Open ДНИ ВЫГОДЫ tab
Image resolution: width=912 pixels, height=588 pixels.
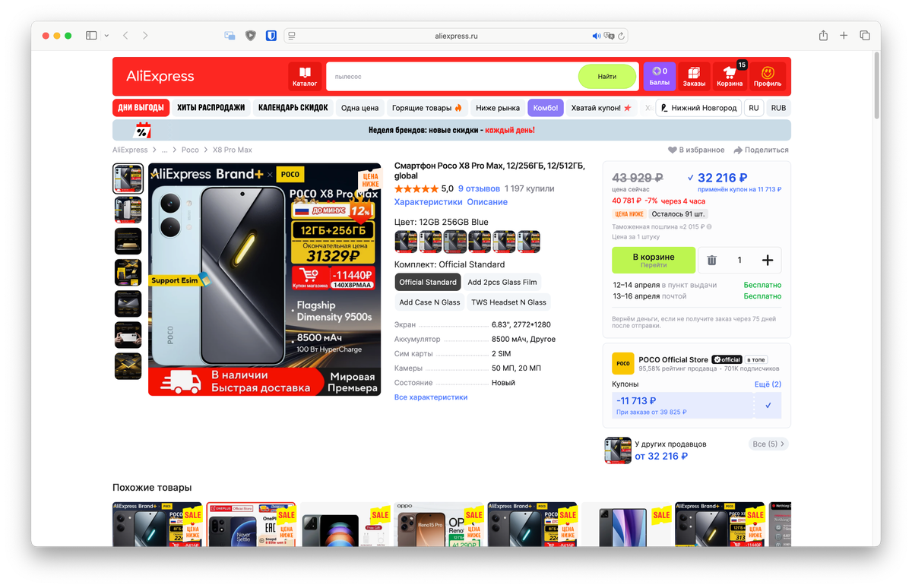141,108
